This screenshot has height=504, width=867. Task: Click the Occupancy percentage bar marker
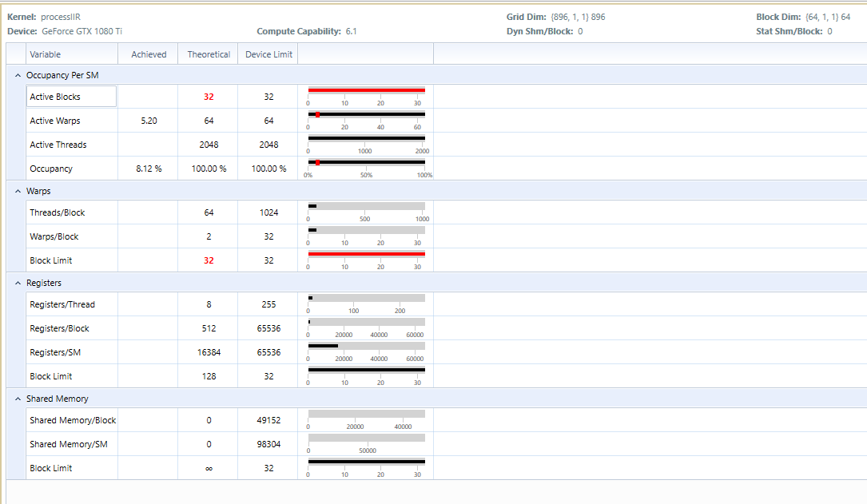click(316, 163)
